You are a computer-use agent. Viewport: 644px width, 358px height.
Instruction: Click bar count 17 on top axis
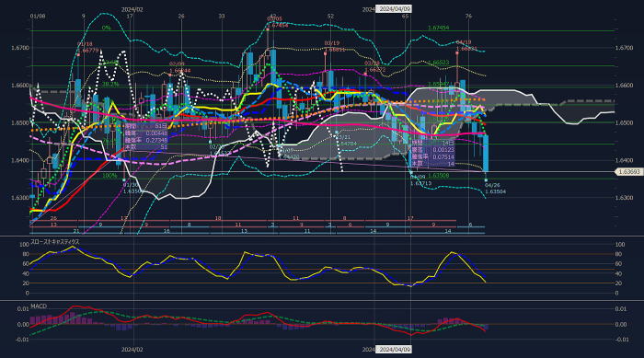(130, 16)
